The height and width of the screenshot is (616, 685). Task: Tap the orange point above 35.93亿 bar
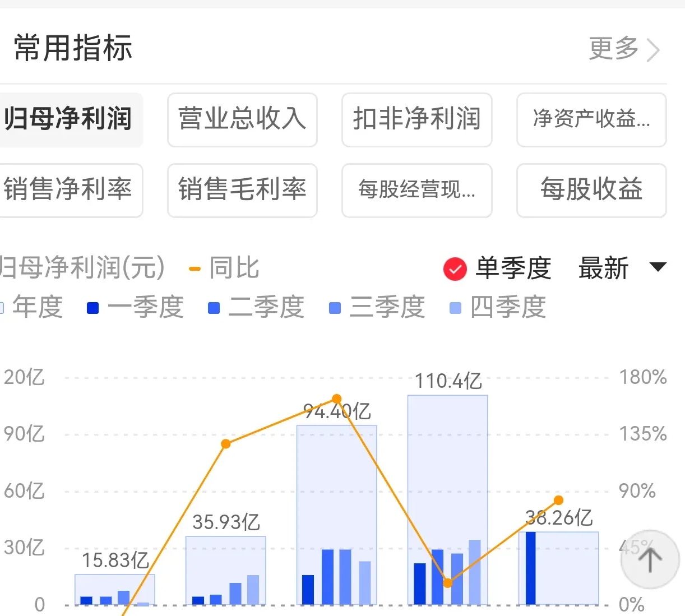[x=225, y=444]
